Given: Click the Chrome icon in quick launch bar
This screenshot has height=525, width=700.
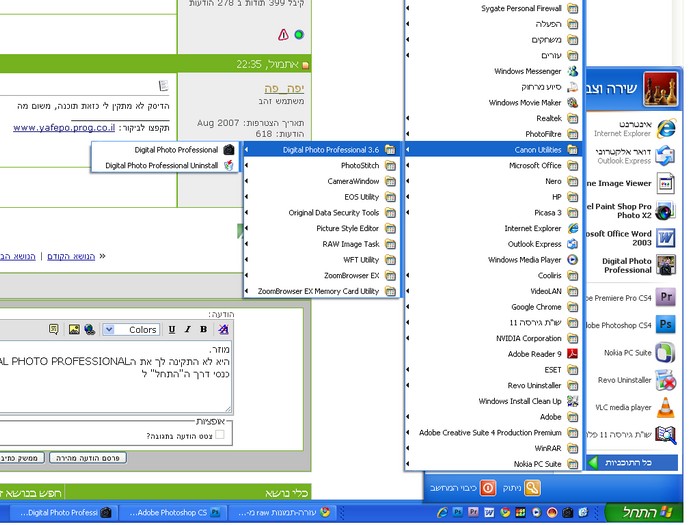Looking at the screenshot, I should 505,512.
